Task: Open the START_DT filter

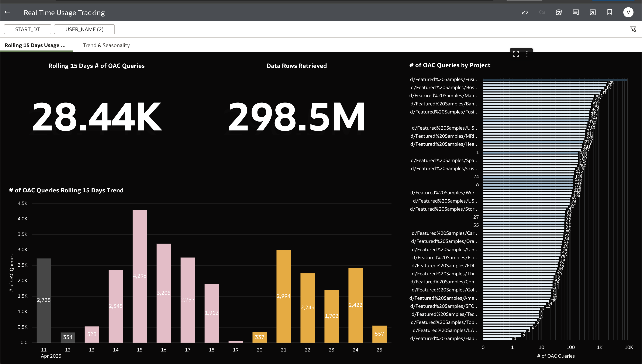Action: coord(27,29)
